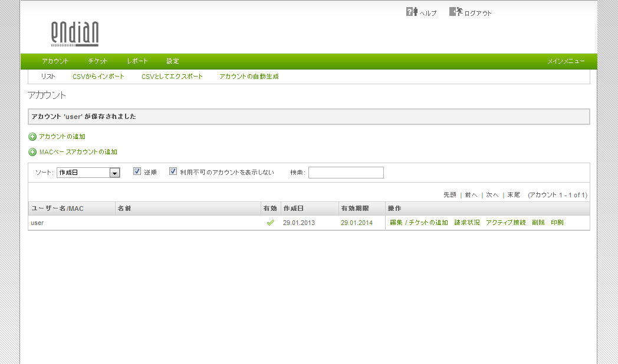Open the ソート dropdown showing 作成日
618x364 pixels.
[88, 173]
